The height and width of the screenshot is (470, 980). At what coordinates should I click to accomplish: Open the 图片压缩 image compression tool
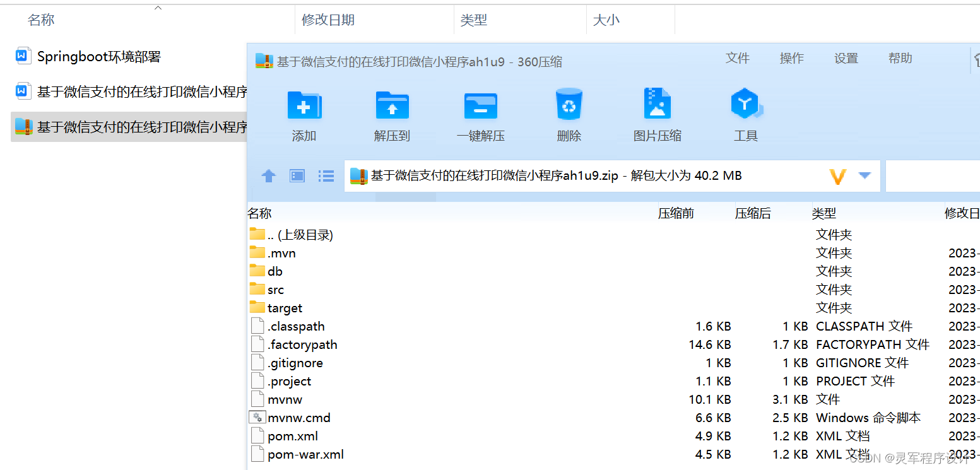click(x=657, y=114)
